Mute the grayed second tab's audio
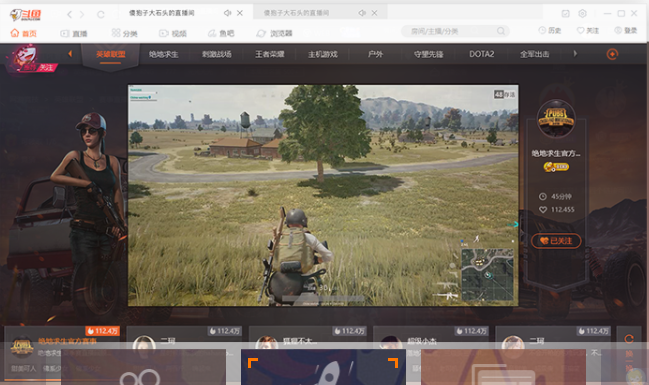Image resolution: width=649 pixels, height=385 pixels. point(362,13)
